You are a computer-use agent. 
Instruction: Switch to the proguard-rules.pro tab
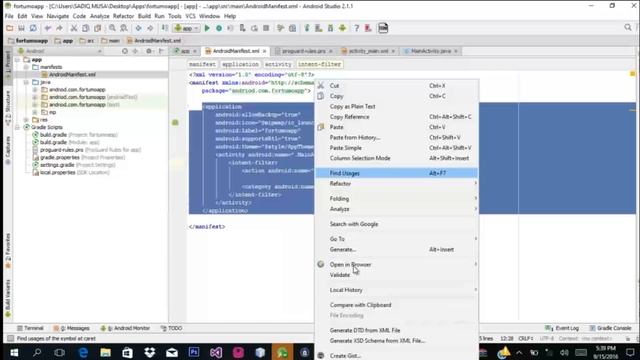click(x=303, y=51)
